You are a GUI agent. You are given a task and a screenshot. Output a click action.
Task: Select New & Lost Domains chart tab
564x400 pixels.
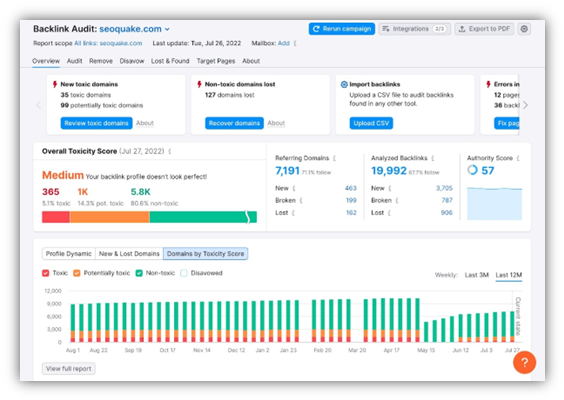click(x=129, y=254)
